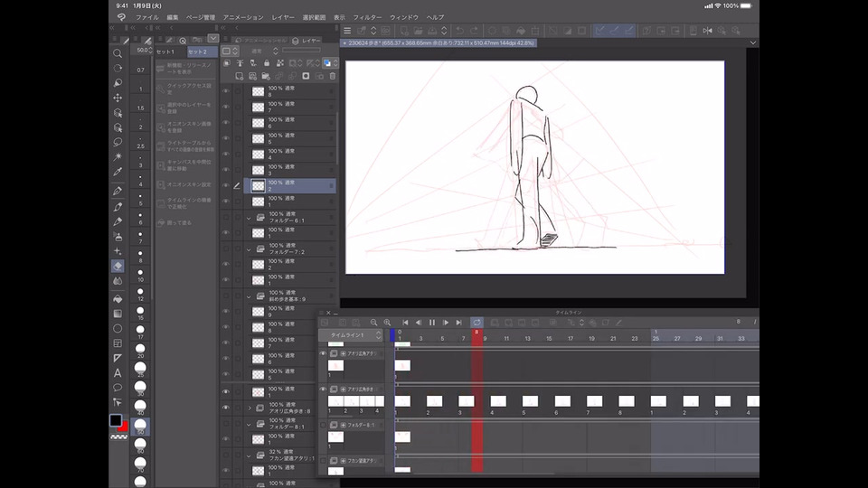Viewport: 868px width, 488px height.
Task: Expand the アオリ広角歩き layer folder
Action: [x=249, y=408]
